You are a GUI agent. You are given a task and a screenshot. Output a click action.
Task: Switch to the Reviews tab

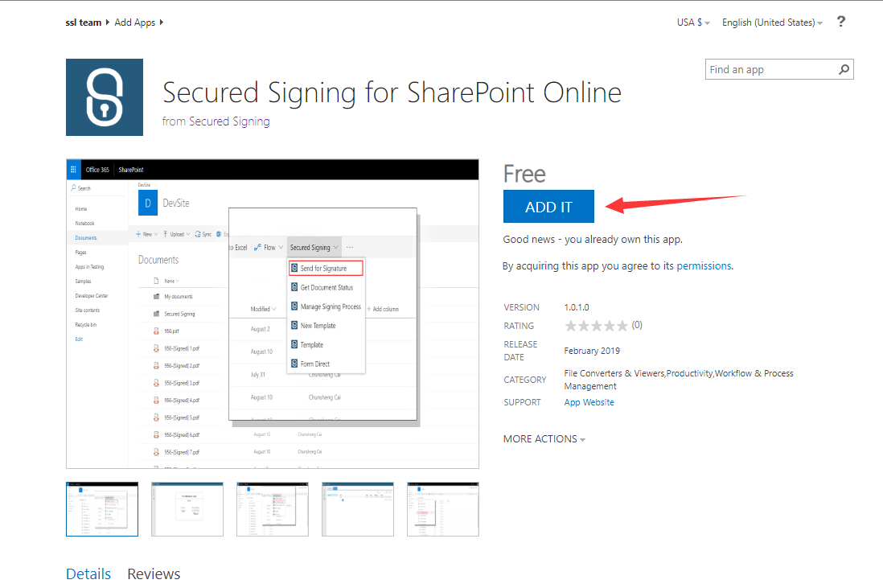pyautogui.click(x=154, y=574)
